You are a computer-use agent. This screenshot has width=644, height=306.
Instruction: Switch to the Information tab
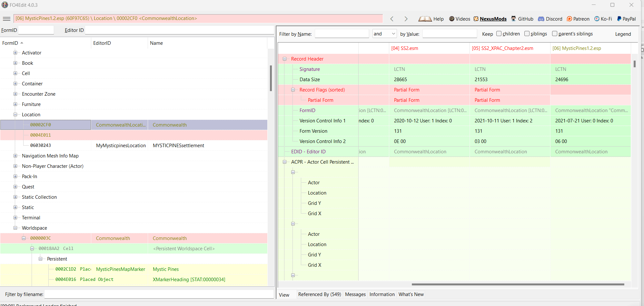382,294
